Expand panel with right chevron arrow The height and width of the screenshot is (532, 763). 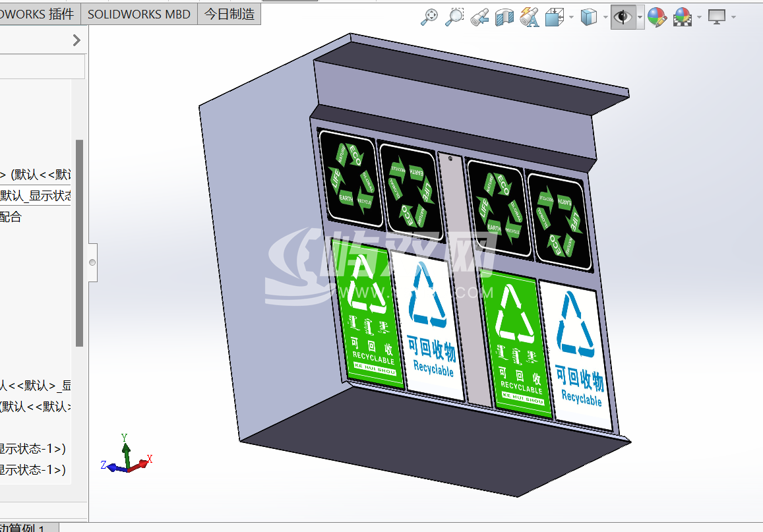point(76,40)
